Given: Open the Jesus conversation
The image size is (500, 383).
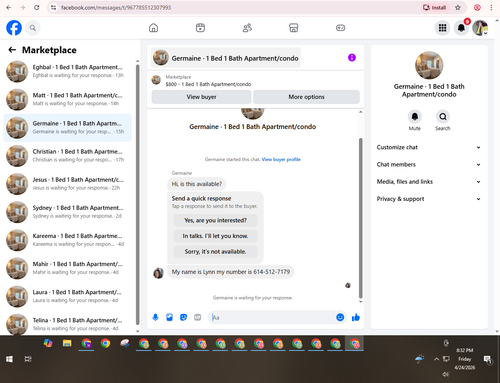Looking at the screenshot, I should [x=67, y=184].
